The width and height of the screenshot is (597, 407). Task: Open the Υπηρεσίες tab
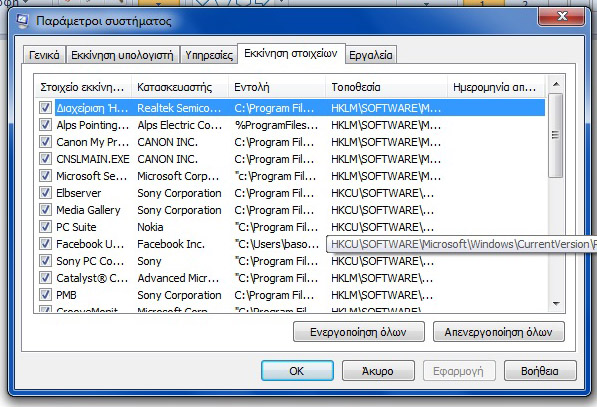[209, 55]
